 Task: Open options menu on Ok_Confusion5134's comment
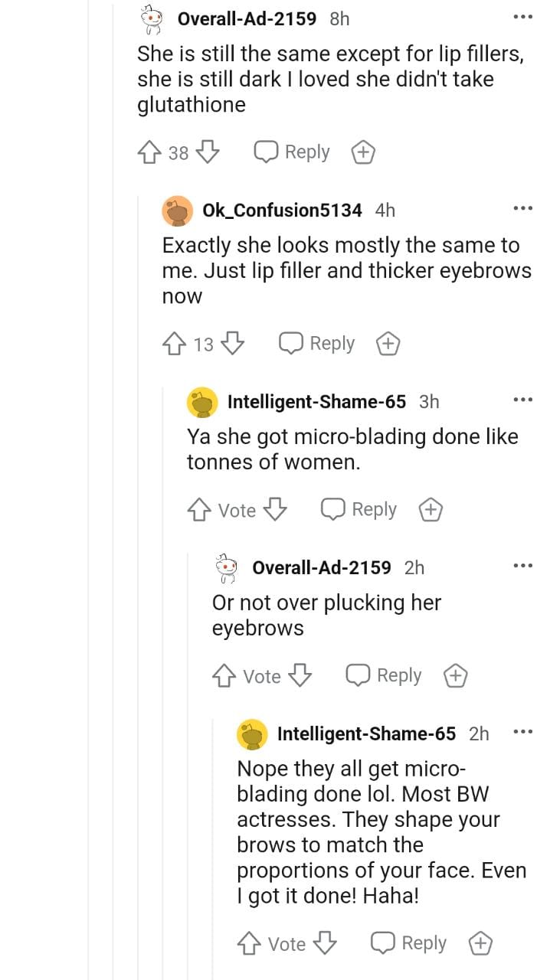(x=523, y=208)
